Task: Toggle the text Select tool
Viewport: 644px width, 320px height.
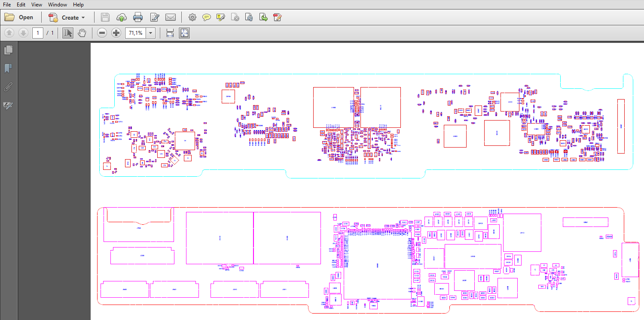Action: pyautogui.click(x=67, y=33)
